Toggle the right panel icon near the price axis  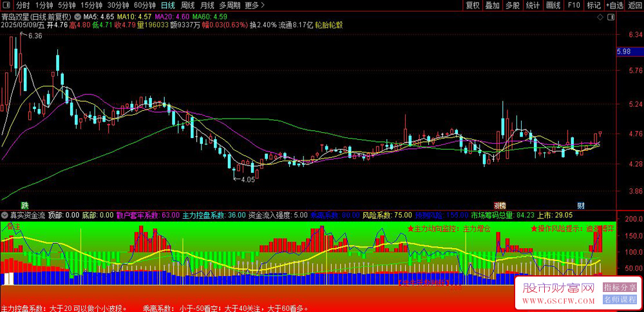[x=611, y=17]
